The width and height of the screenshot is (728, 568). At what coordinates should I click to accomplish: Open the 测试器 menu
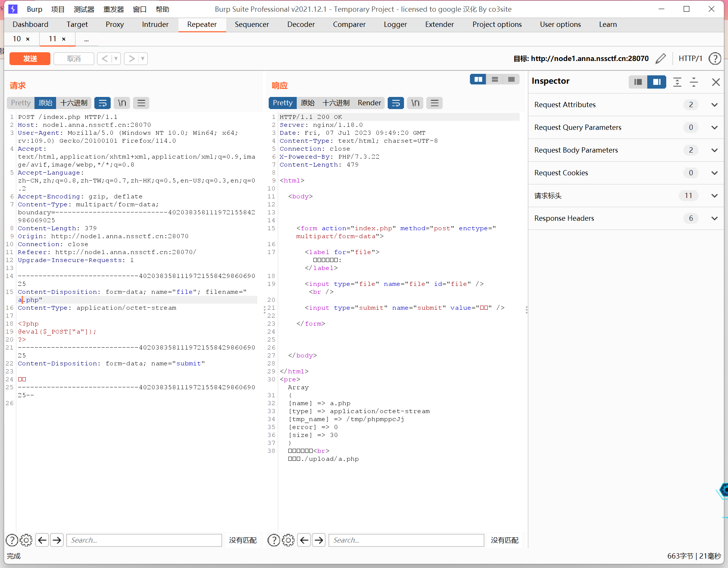pos(84,9)
